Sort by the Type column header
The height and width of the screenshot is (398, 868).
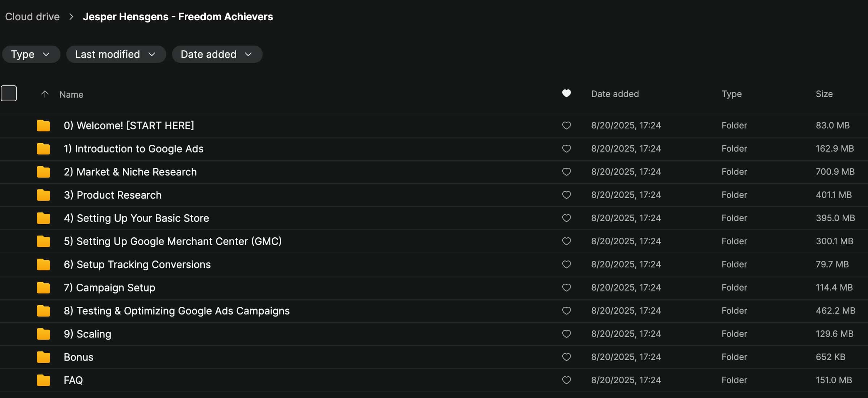[x=731, y=94]
